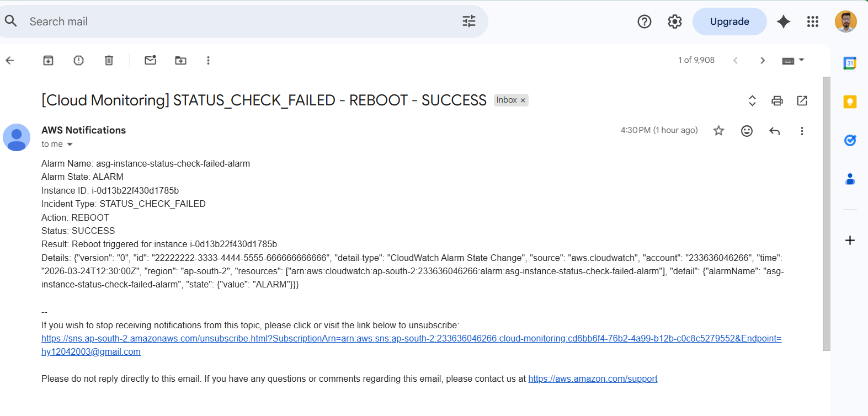Remove the Inbox label from the email

pos(522,100)
